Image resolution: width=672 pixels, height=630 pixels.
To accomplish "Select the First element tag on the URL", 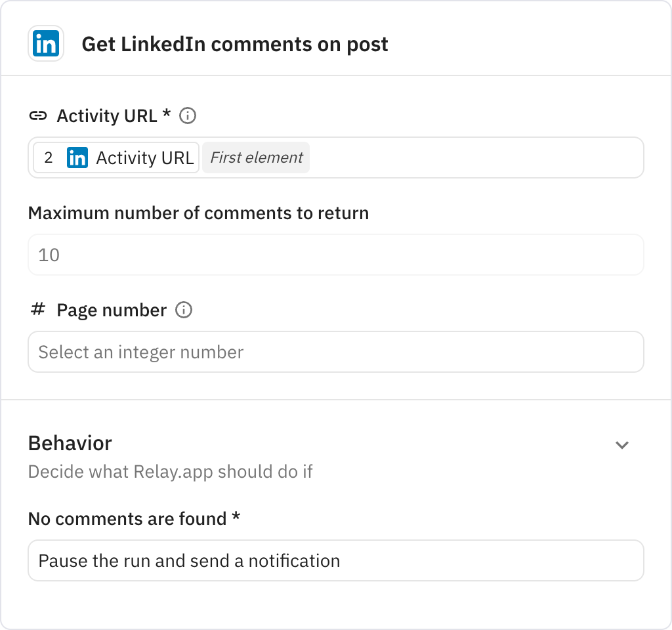I will tap(255, 157).
